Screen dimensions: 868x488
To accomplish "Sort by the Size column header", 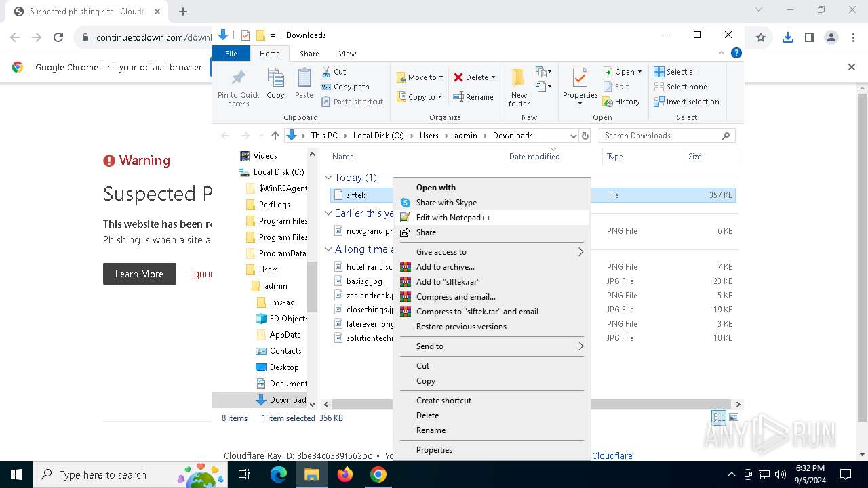I will tap(710, 157).
